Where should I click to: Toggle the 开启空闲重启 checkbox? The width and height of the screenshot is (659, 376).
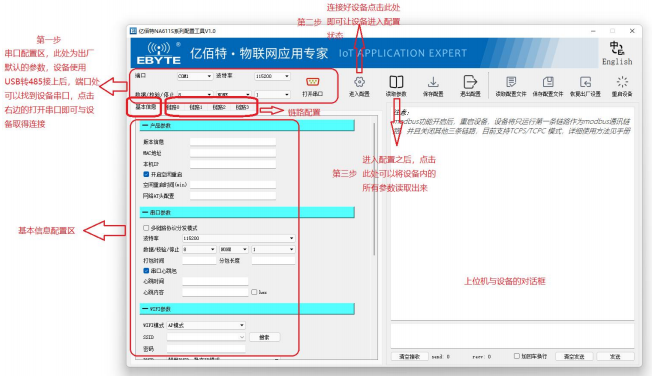[x=146, y=174]
